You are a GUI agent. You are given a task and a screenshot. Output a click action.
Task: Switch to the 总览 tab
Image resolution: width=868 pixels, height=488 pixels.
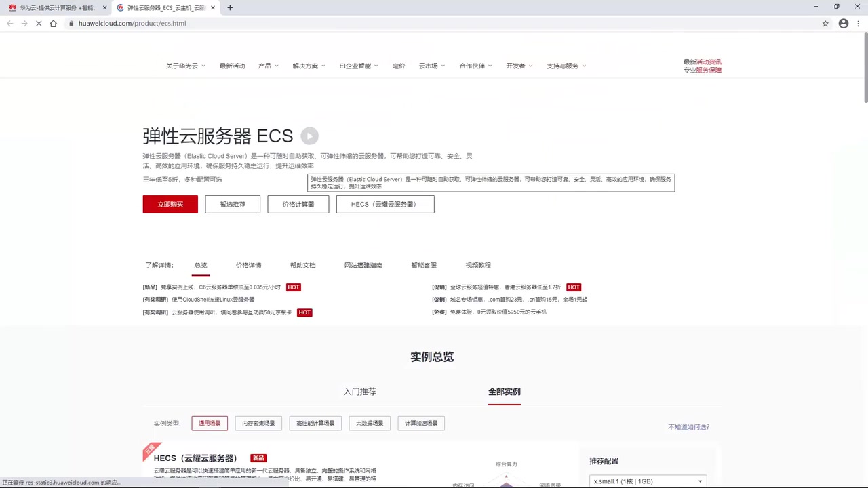[200, 265]
